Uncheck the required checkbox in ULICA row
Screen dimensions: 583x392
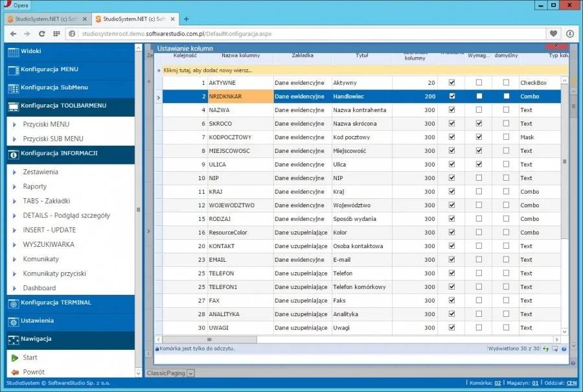(479, 164)
